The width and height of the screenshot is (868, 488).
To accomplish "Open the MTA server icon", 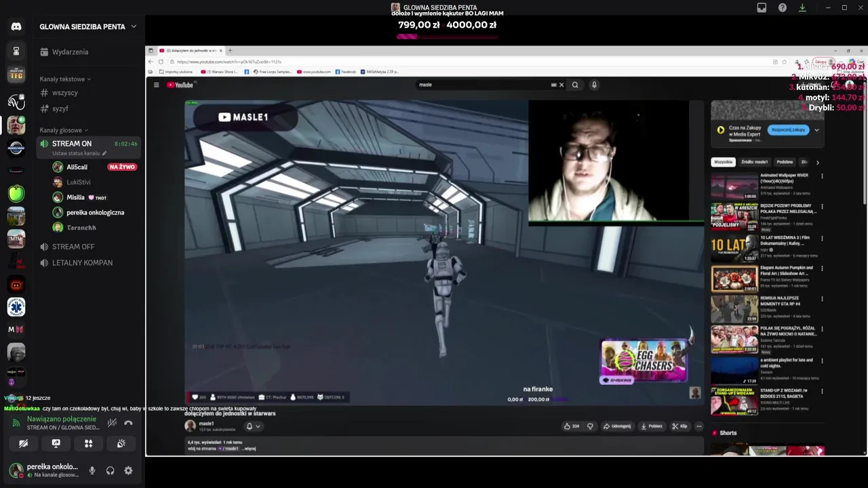I will point(16,239).
